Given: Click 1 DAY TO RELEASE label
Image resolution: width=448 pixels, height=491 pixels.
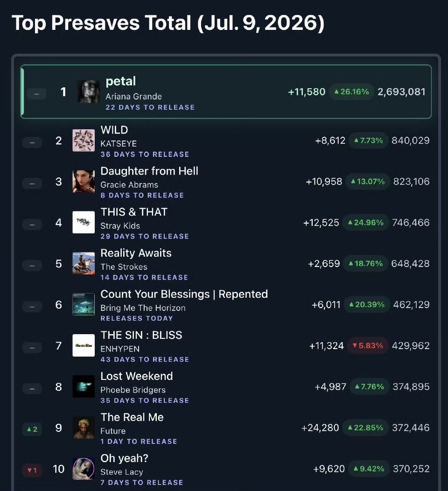Looking at the screenshot, I should coord(139,442).
